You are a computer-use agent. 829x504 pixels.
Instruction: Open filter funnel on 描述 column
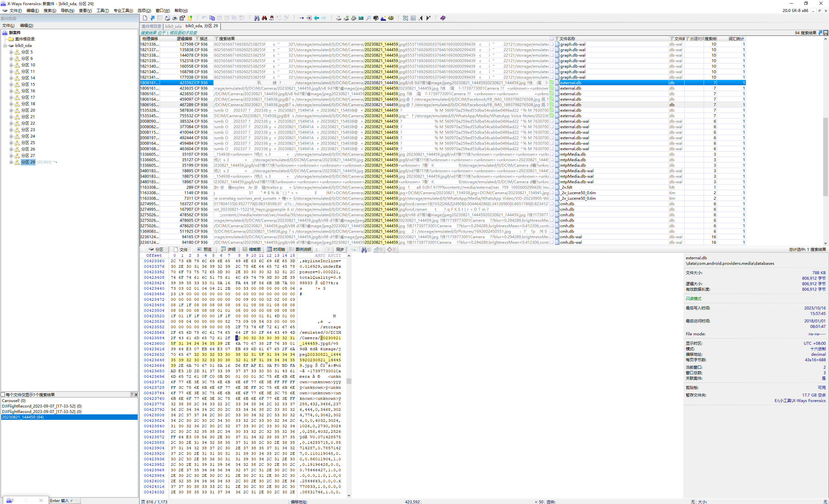pyautogui.click(x=197, y=39)
